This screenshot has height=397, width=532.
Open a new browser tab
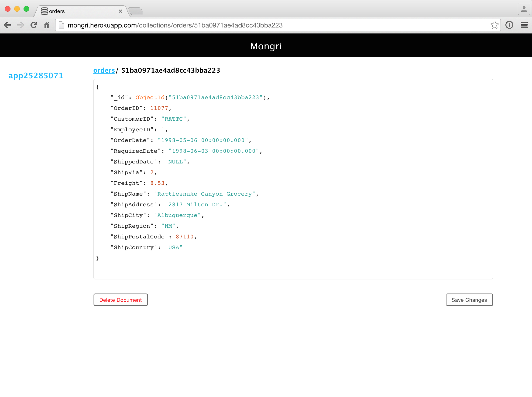click(136, 11)
